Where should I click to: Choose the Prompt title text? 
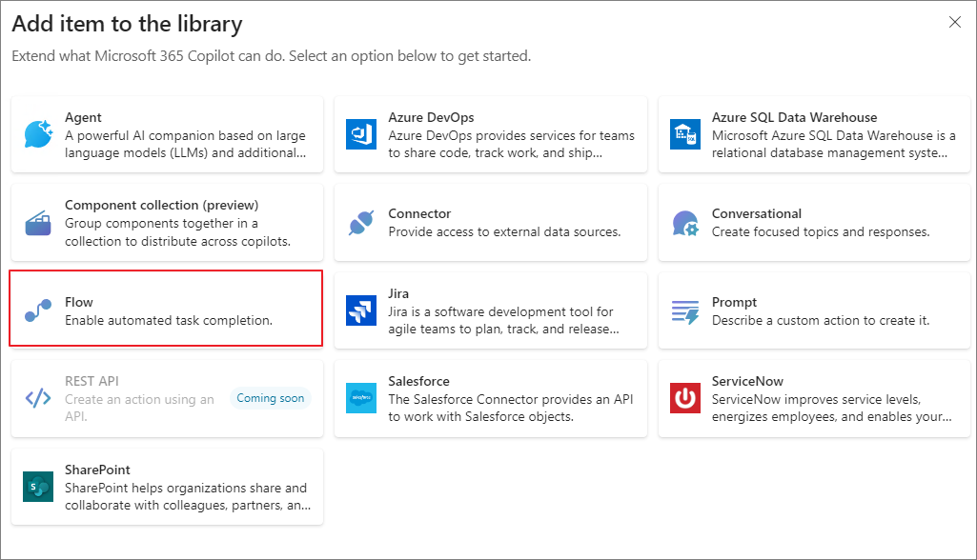pyautogui.click(x=734, y=302)
